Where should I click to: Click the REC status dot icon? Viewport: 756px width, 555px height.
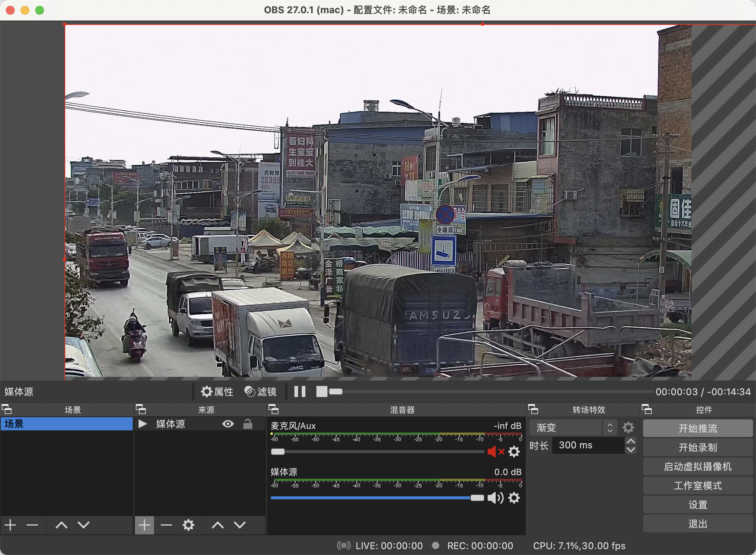point(436,545)
